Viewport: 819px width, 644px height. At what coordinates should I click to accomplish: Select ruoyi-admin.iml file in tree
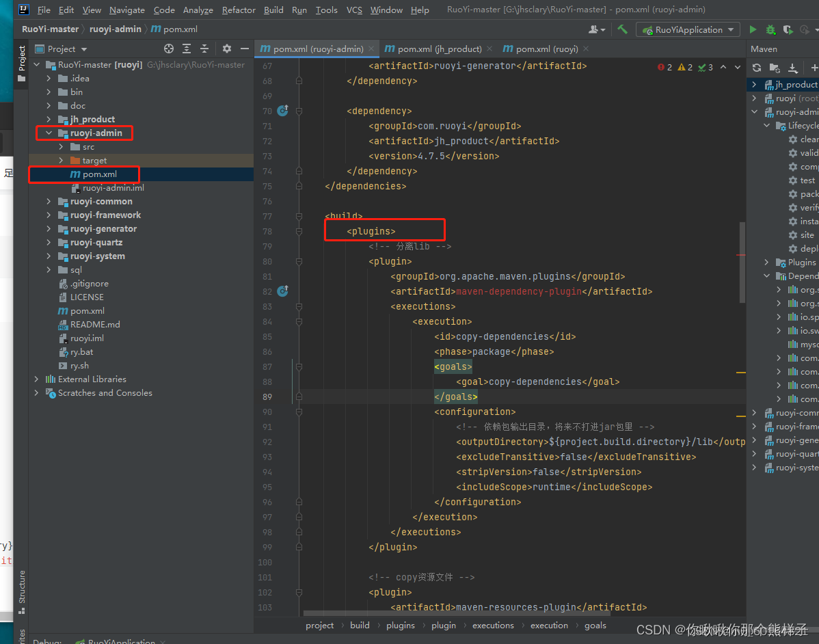click(107, 188)
